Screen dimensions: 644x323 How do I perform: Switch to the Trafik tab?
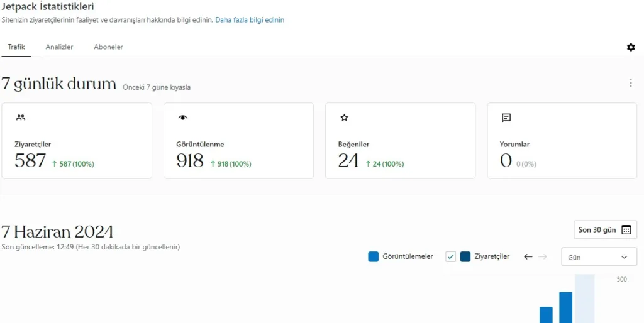coord(16,47)
